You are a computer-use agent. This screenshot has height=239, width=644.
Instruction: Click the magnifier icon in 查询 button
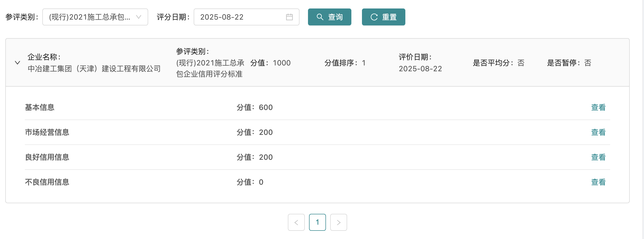(x=320, y=17)
